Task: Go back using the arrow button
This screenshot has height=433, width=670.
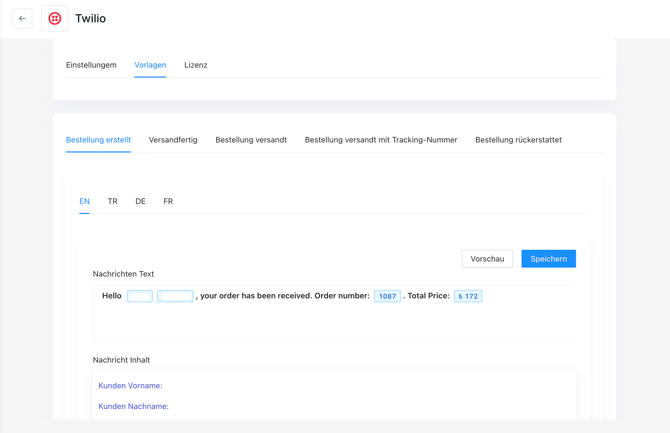Action: 22,18
